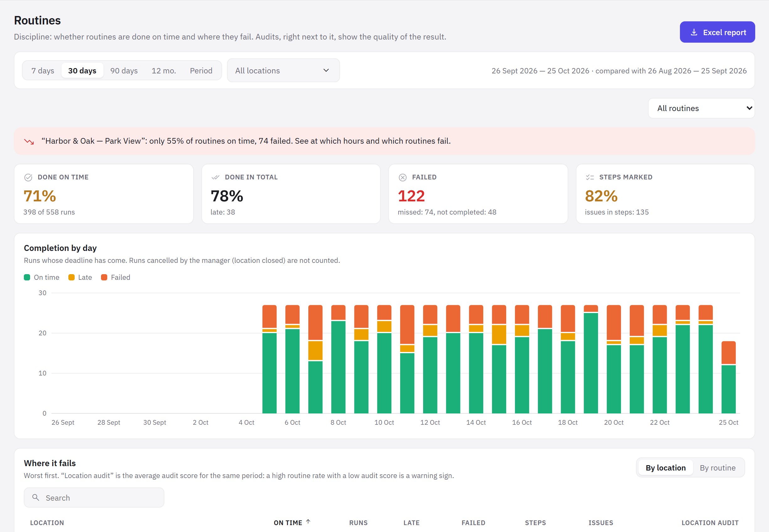The width and height of the screenshot is (769, 532).
Task: Click the downward trend icon in the alert banner
Action: (x=29, y=141)
